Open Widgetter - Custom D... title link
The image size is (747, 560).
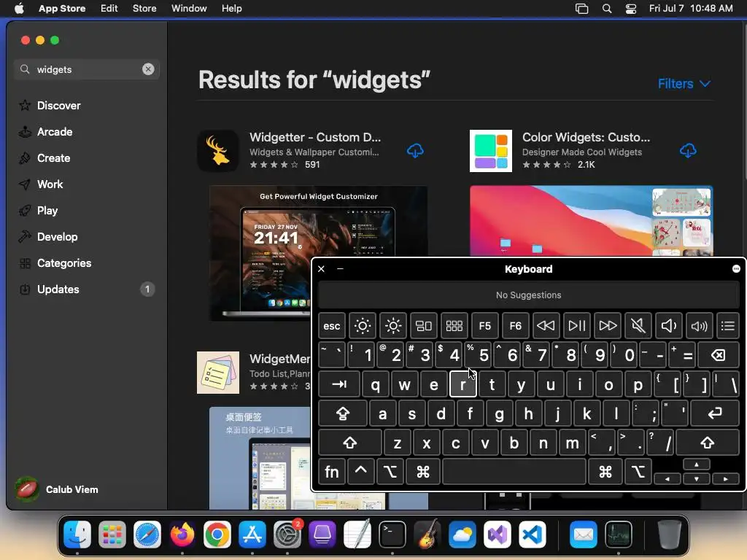[x=315, y=137]
